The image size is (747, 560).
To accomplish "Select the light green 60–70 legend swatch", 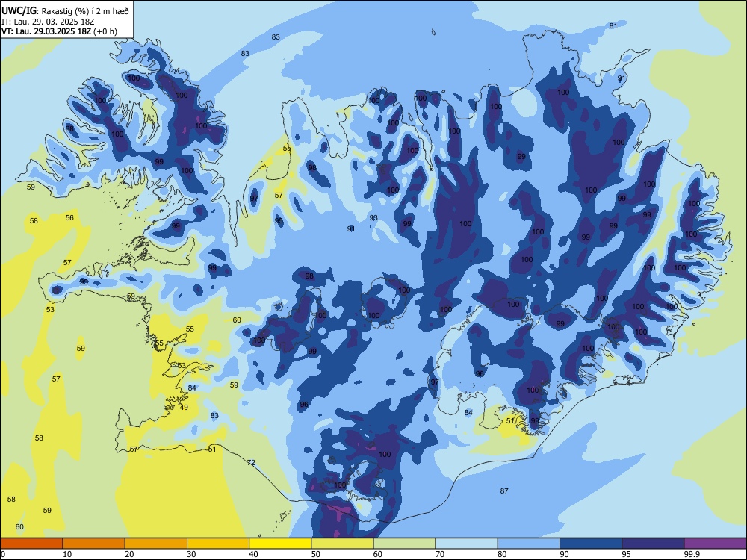I will point(404,544).
